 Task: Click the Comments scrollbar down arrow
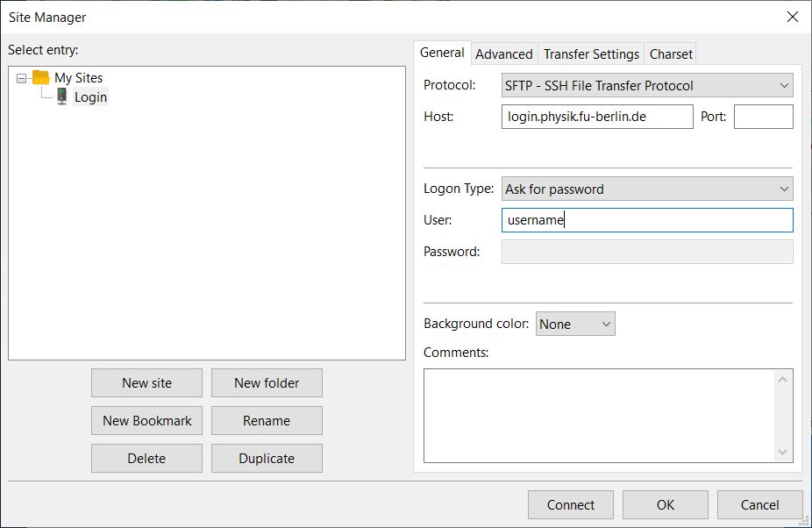point(782,452)
